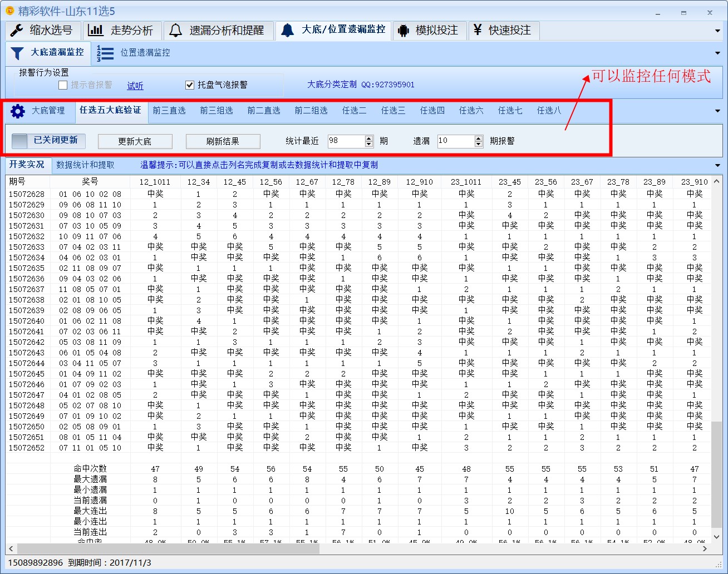Click the 更新大底 button
The height and width of the screenshot is (574, 728).
(135, 141)
